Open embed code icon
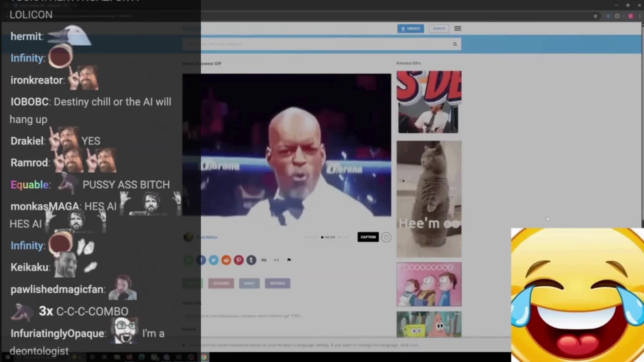 coord(276,260)
